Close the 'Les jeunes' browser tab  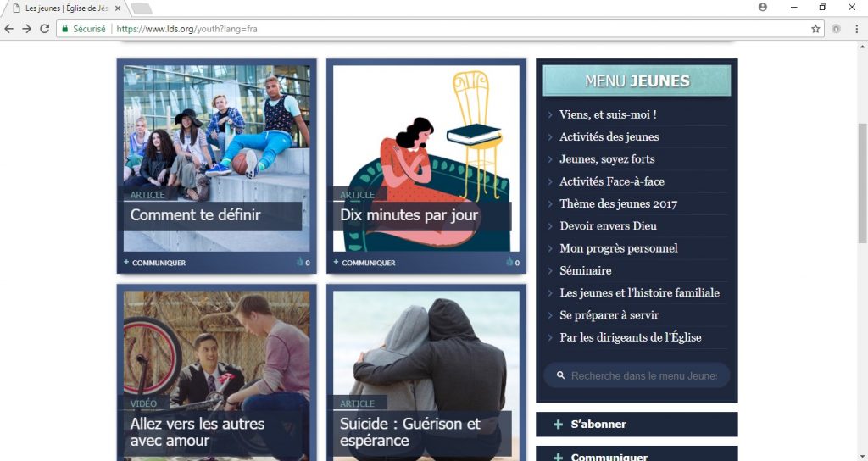pyautogui.click(x=117, y=8)
